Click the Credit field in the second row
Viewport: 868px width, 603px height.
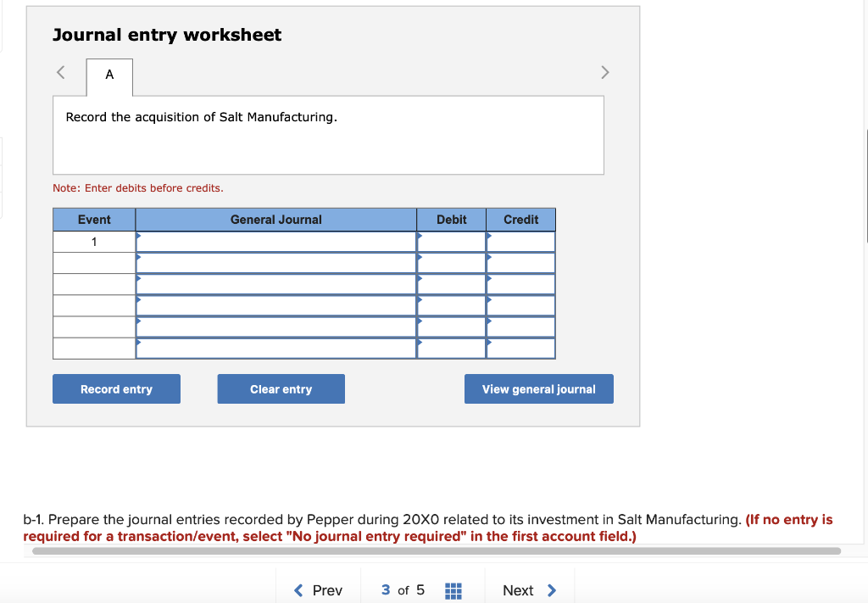pyautogui.click(x=521, y=263)
